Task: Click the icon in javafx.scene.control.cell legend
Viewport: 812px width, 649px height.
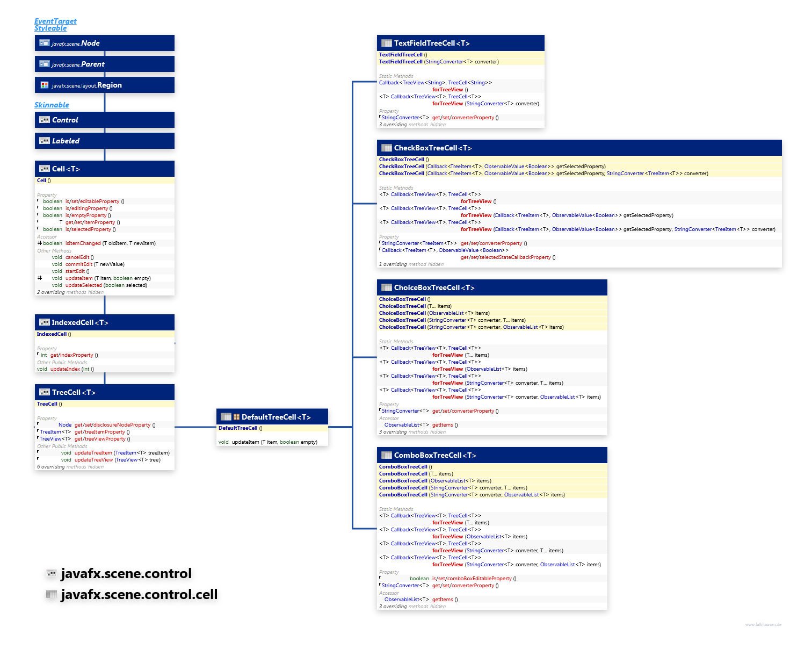Action: tap(52, 595)
